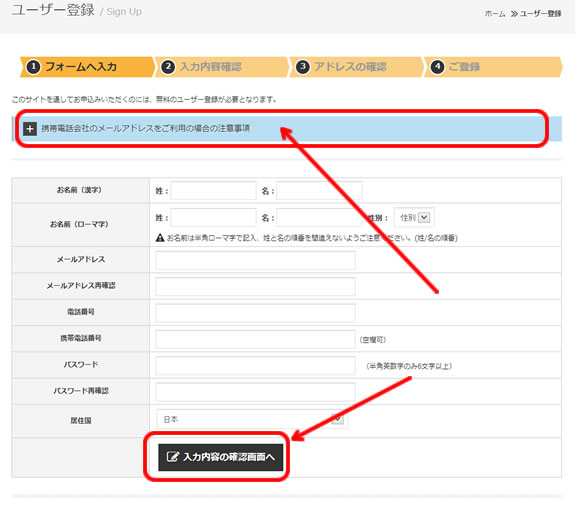
Task: Open the 性別 gender dropdown
Action: click(x=414, y=218)
